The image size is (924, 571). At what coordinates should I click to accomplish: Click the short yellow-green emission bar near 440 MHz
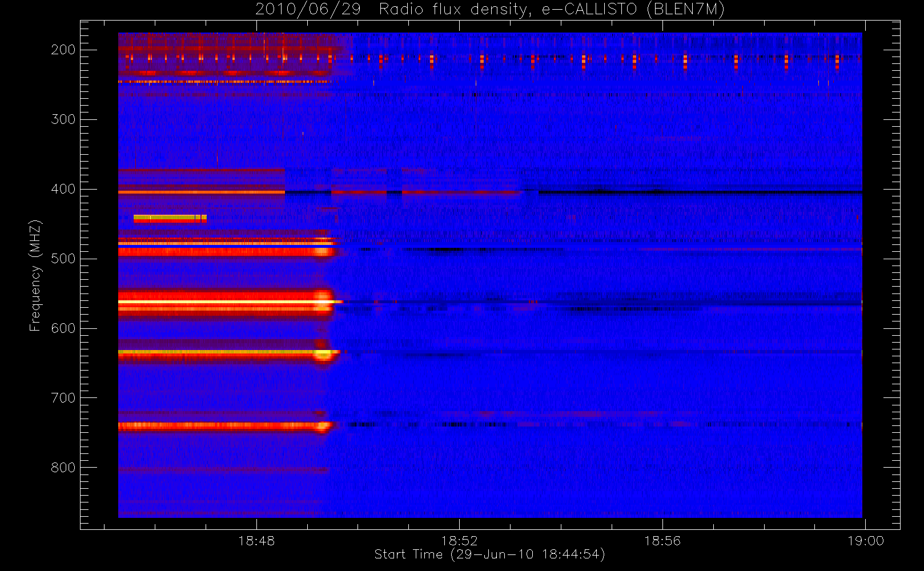click(170, 218)
